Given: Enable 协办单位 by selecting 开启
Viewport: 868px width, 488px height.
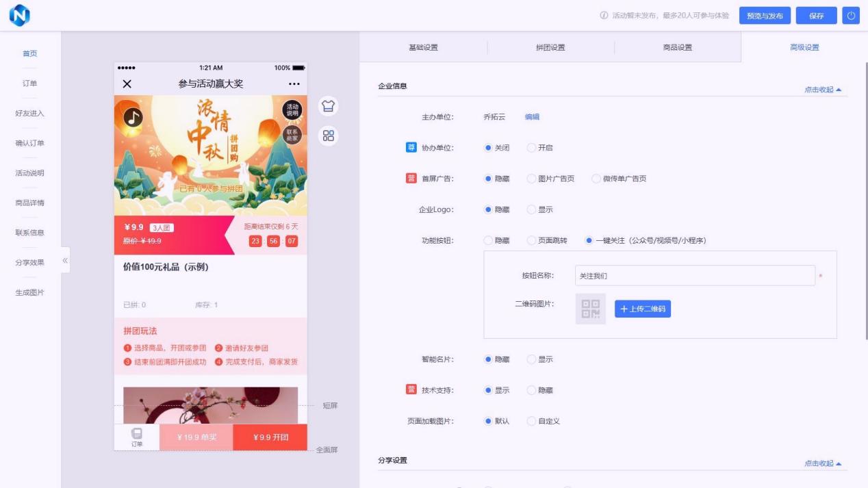Looking at the screenshot, I should (532, 148).
